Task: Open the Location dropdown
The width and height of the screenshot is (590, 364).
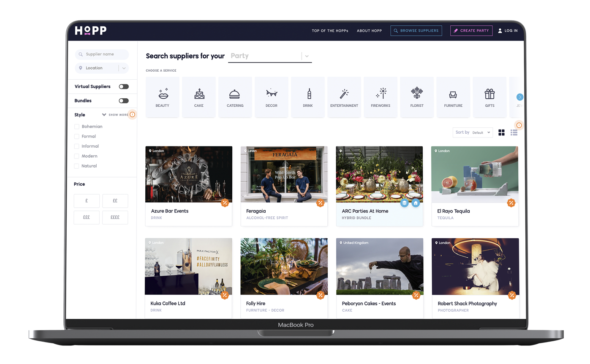Action: [x=102, y=68]
